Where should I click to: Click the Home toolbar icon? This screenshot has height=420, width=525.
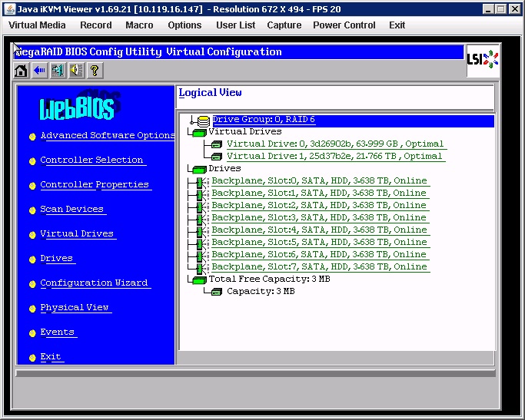(x=21, y=71)
